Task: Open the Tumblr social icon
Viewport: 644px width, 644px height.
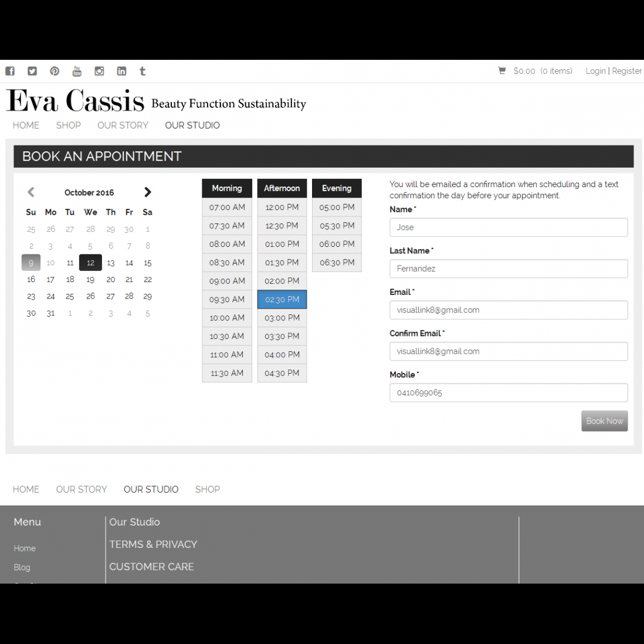Action: 143,71
